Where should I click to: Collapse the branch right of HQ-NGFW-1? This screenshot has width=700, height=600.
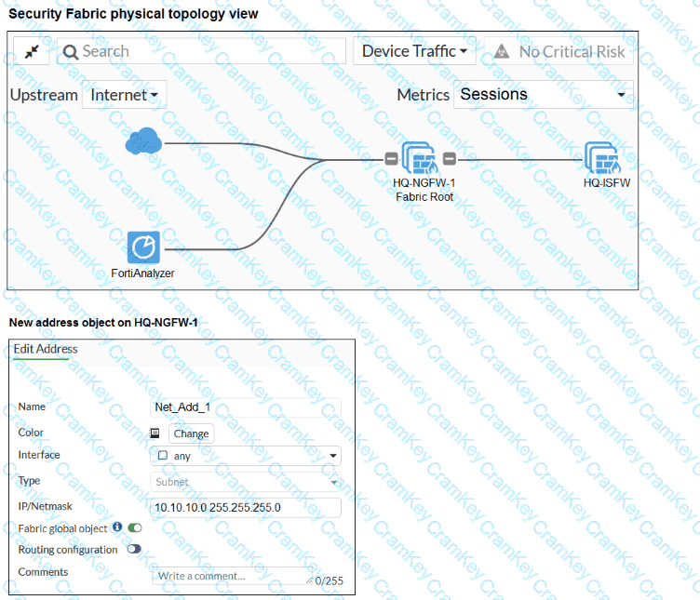(x=449, y=158)
